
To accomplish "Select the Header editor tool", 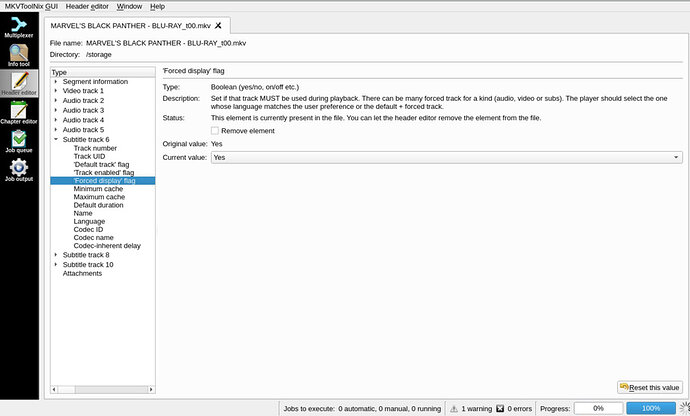I will (x=19, y=84).
